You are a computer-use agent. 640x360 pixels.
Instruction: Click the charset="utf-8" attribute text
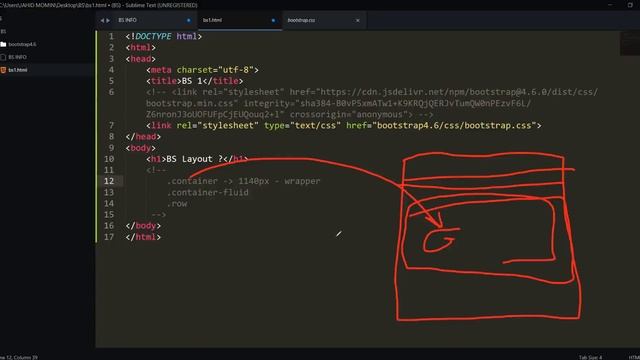point(215,70)
